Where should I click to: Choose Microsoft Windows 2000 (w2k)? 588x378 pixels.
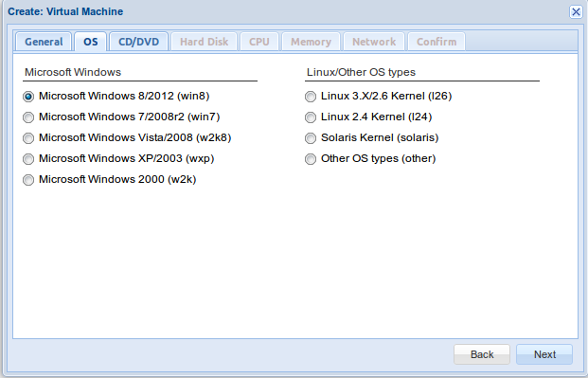(28, 180)
